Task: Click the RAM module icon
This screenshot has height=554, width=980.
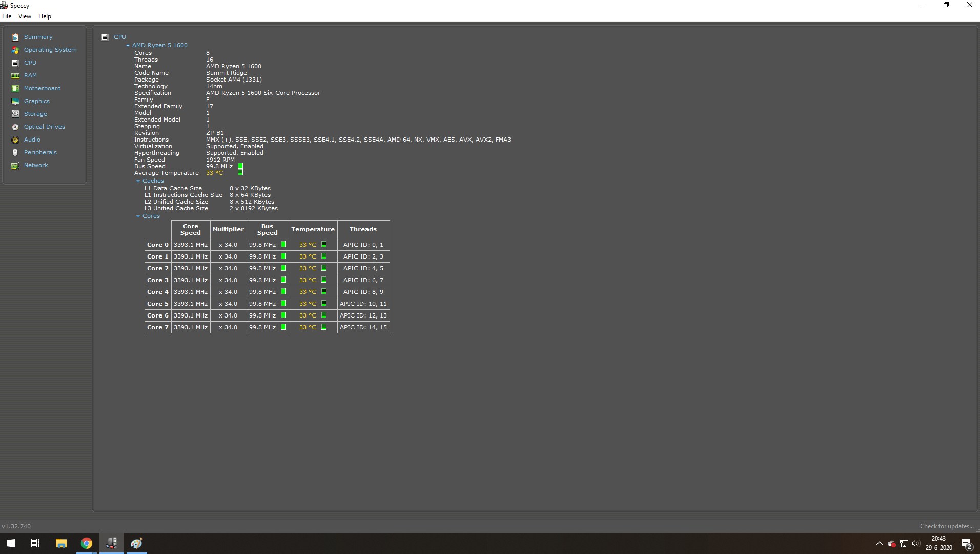Action: [x=15, y=75]
